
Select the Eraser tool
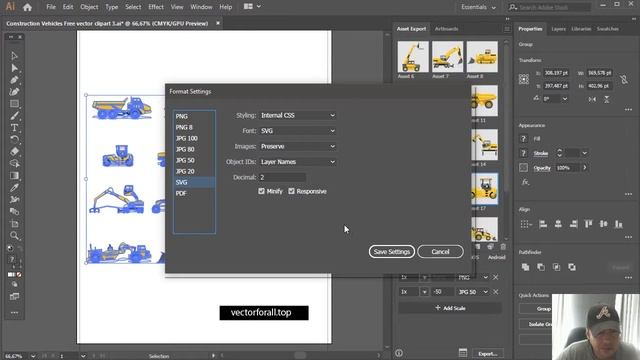[x=14, y=151]
